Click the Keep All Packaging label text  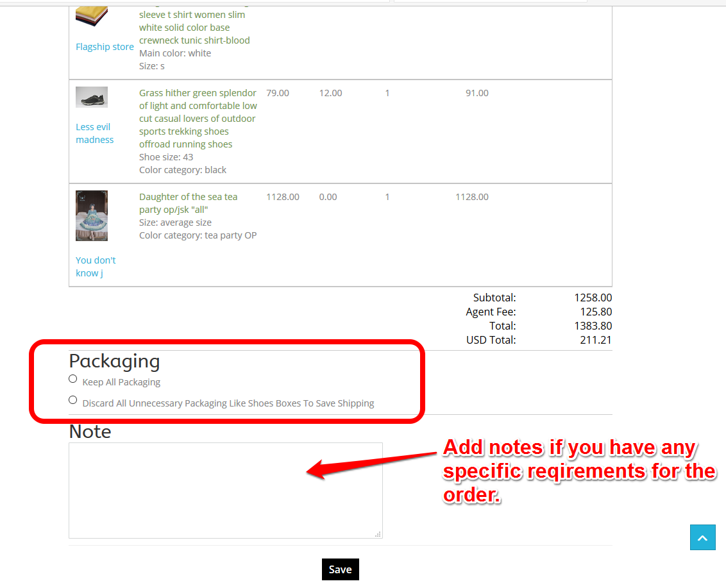point(121,382)
